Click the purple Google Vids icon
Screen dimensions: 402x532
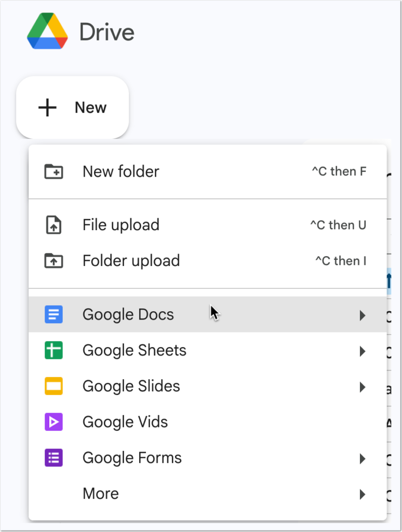click(x=53, y=422)
